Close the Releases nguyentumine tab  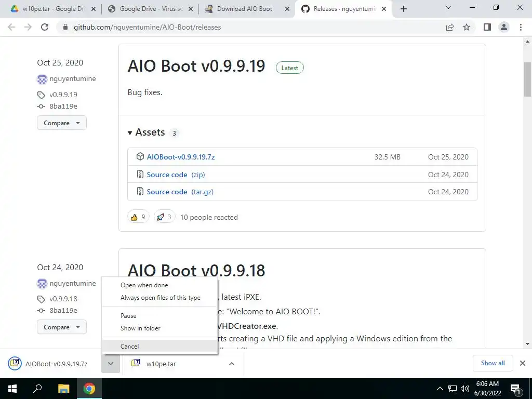click(x=384, y=9)
